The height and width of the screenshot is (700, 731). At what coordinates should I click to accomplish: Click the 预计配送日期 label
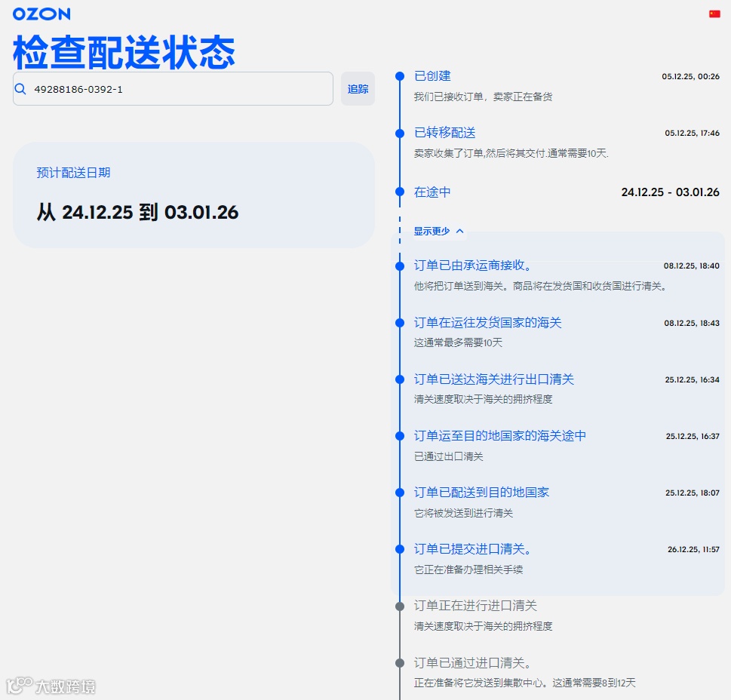point(73,173)
